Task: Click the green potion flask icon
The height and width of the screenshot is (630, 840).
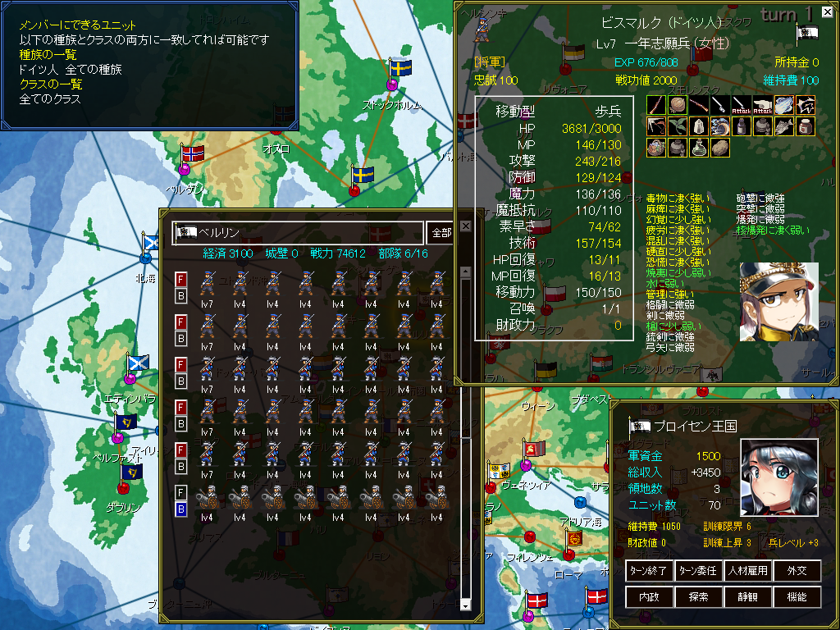Action: [x=699, y=148]
